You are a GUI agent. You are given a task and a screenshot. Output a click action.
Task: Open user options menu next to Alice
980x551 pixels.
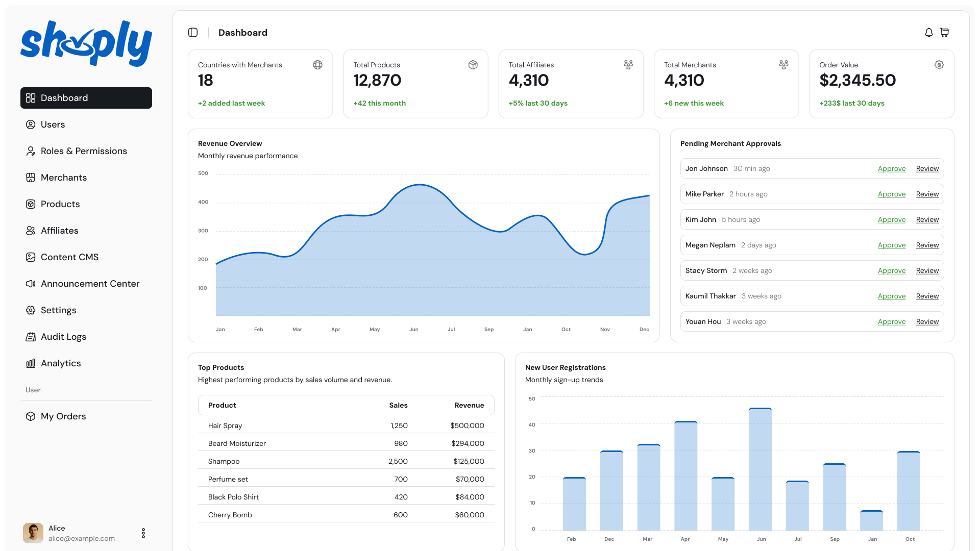(x=143, y=533)
